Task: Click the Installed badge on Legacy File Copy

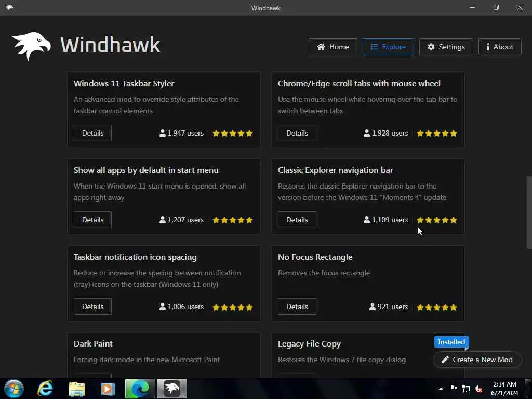Action: pos(451,342)
